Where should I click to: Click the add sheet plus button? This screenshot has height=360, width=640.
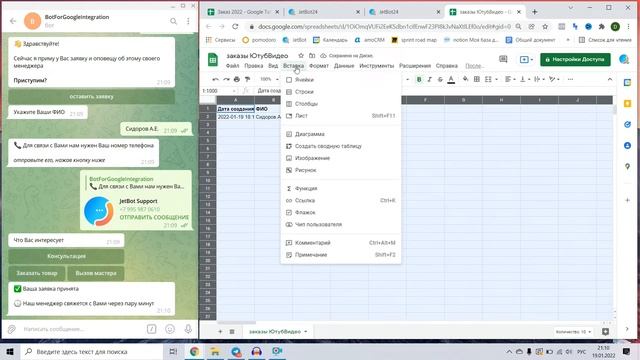click(x=220, y=331)
